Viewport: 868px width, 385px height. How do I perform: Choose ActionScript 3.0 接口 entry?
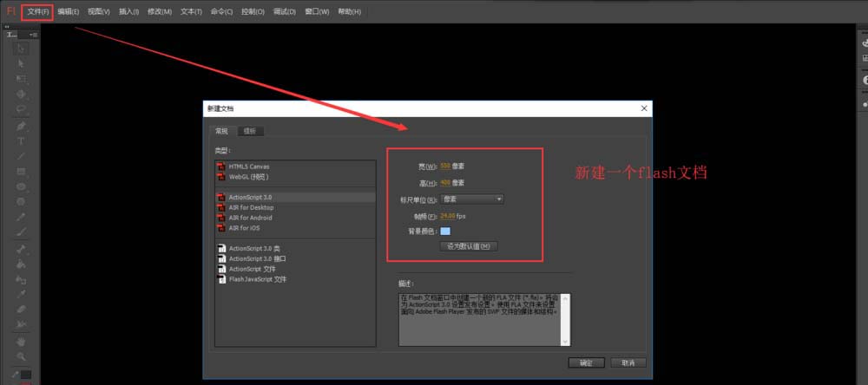[x=295, y=258]
